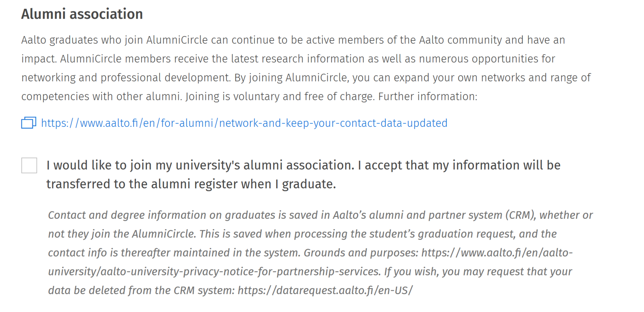Click "networking and professional development" phrase
Image resolution: width=644 pixels, height=312 pixels.
point(125,78)
